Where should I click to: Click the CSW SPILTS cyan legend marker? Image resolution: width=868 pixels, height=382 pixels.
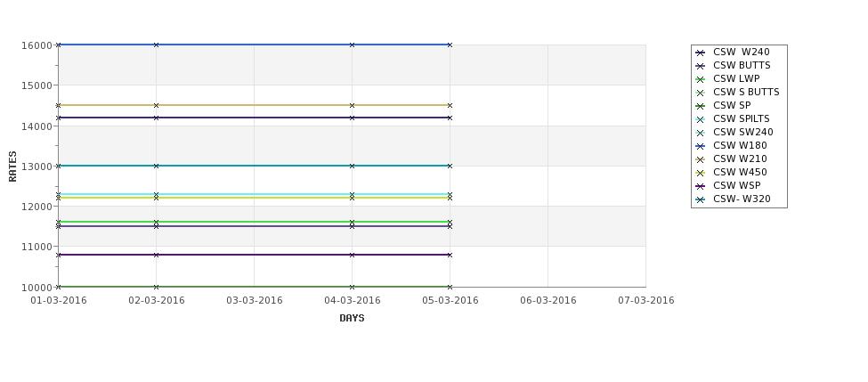pyautogui.click(x=701, y=119)
